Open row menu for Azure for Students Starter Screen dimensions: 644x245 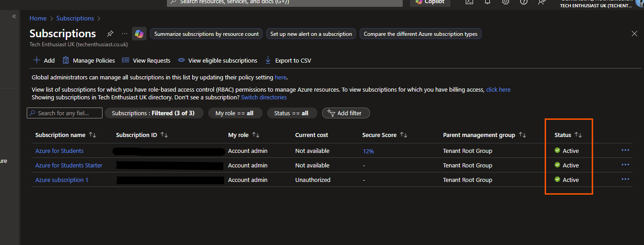(x=625, y=165)
